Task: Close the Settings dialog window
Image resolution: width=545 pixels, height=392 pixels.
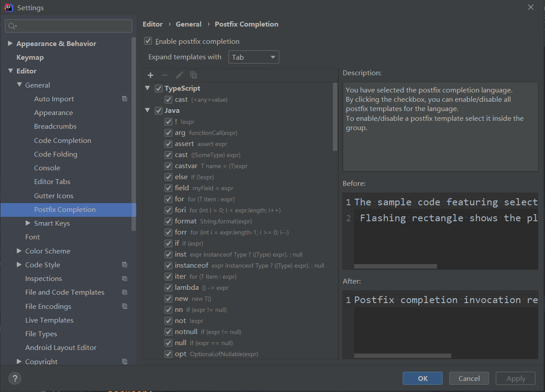Action: point(531,7)
